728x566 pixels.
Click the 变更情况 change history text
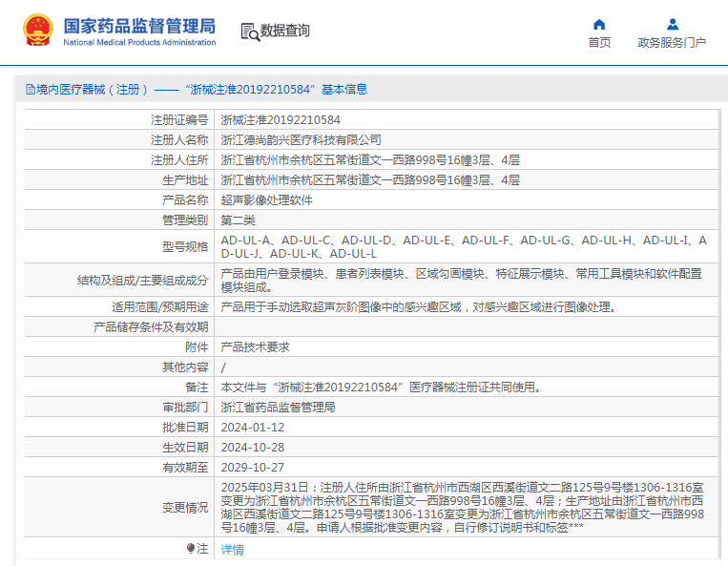coord(463,508)
